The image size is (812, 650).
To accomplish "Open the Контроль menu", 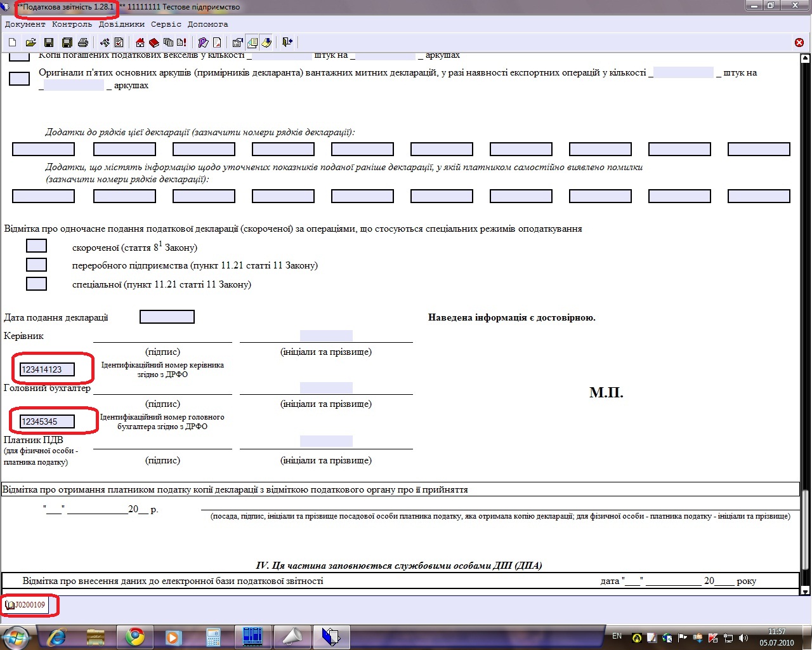I will coord(72,24).
